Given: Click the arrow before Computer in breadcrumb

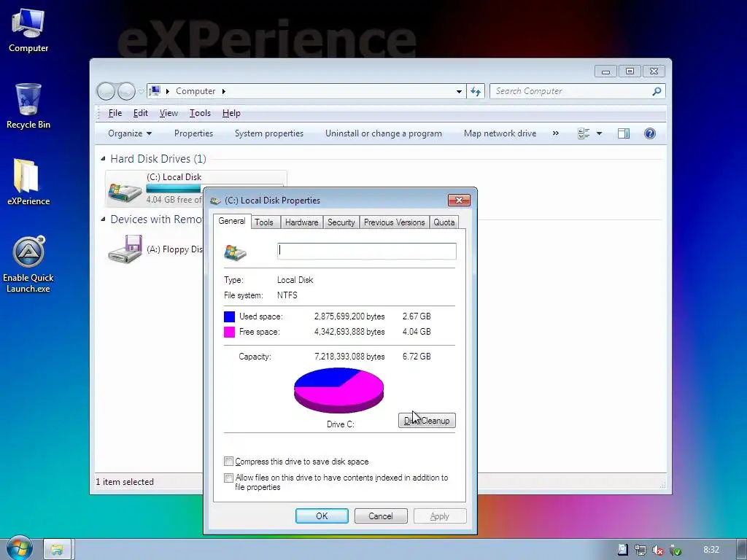Looking at the screenshot, I should [167, 91].
